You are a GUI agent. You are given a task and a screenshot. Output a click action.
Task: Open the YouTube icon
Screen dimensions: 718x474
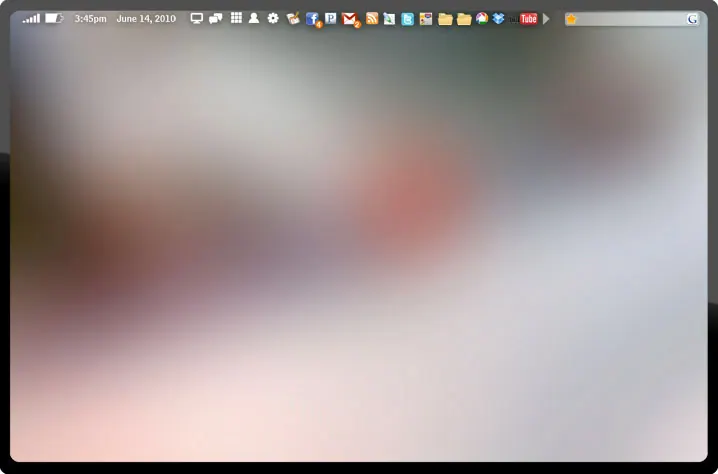click(x=524, y=19)
